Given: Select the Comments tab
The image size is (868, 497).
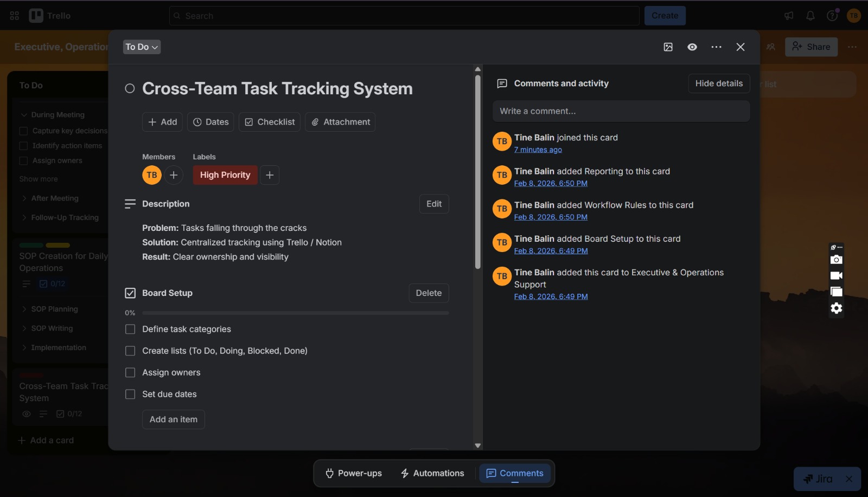Looking at the screenshot, I should tap(515, 474).
